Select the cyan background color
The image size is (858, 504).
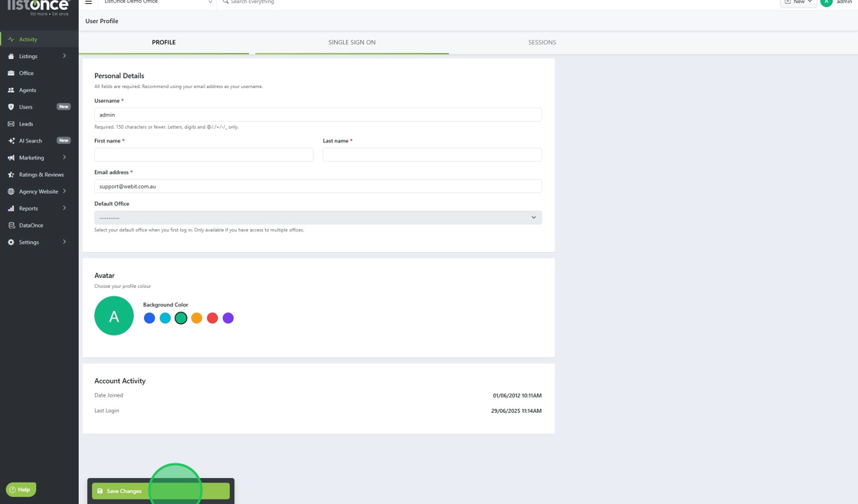(x=165, y=319)
